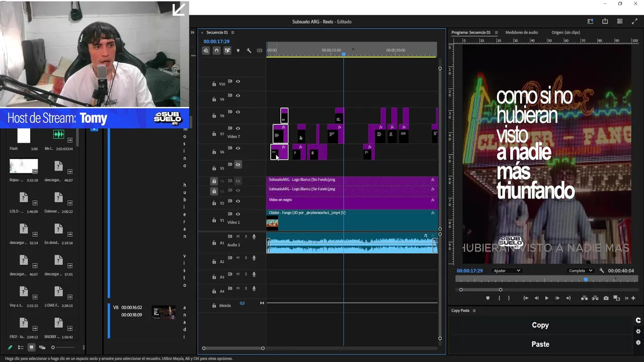Play the sequence in Program monitor
Screen dimensions: 644x362
[547, 298]
